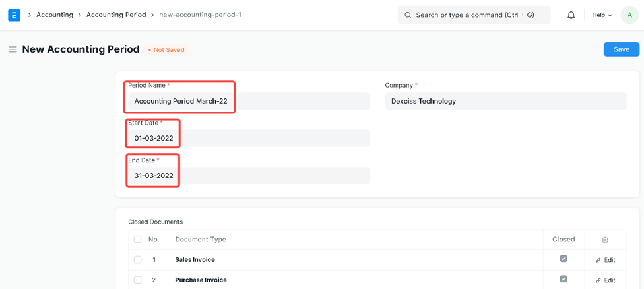Go to Accounting breadcrumb
This screenshot has width=644, height=289.
tap(55, 15)
